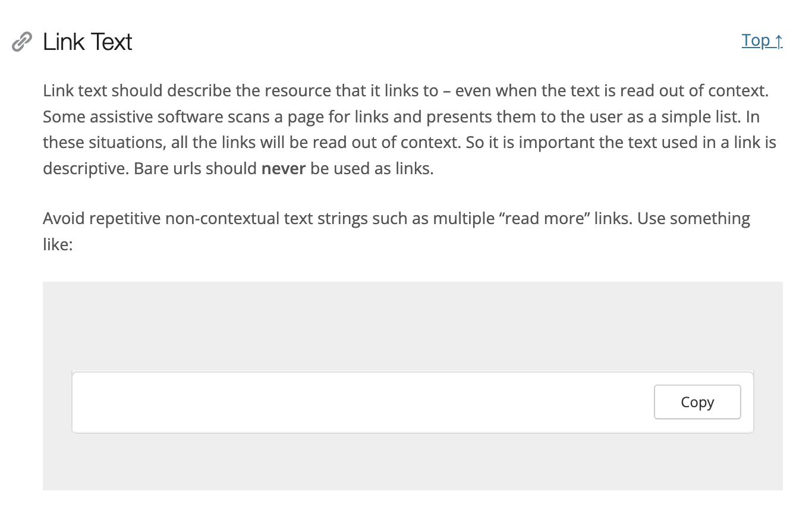Click the link symbol preceding the section title
Image resolution: width=812 pixels, height=510 pixels.
21,40
